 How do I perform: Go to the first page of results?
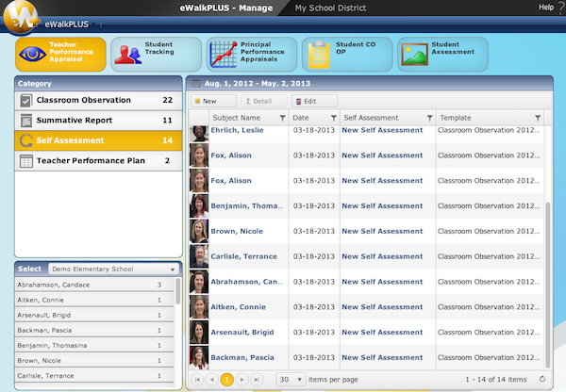(x=197, y=380)
